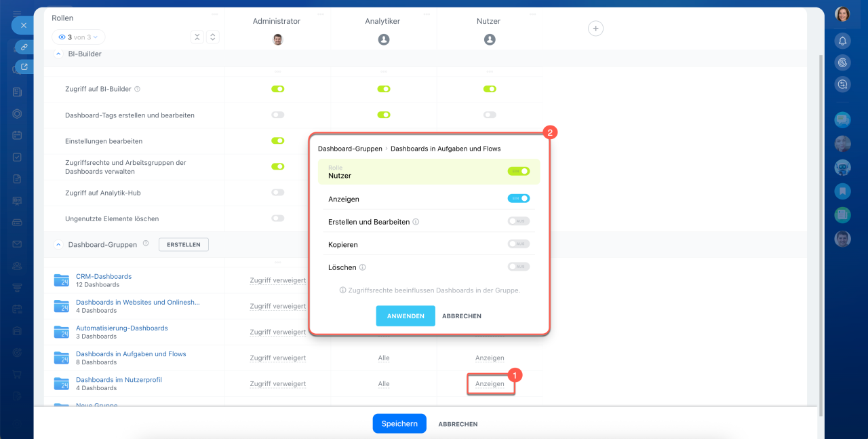
Task: Open the page in a new window
Action: (x=24, y=66)
